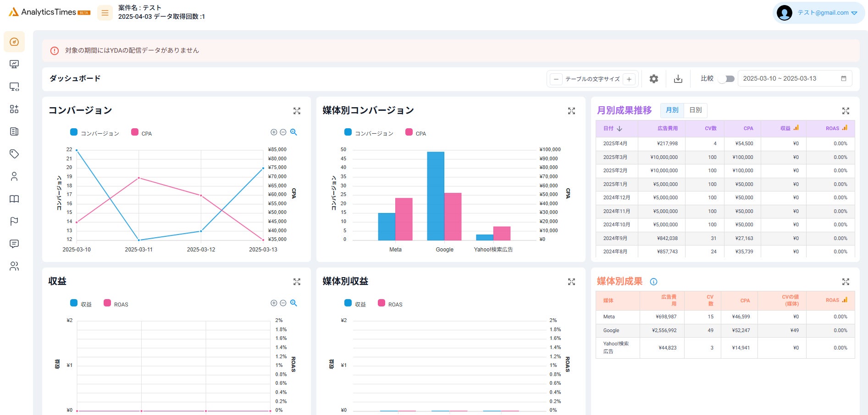This screenshot has width=868, height=415.
Task: Toggle the 比較 comparison switch
Action: (x=726, y=79)
